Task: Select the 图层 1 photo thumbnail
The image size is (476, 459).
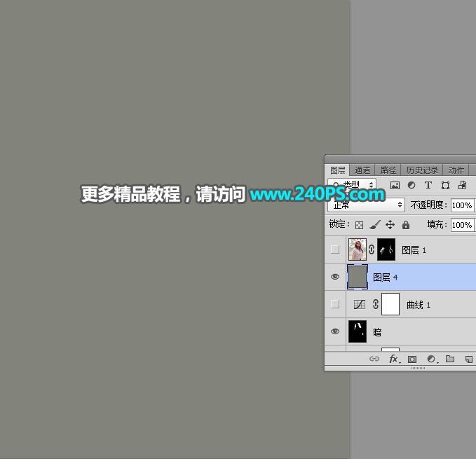Action: click(358, 249)
